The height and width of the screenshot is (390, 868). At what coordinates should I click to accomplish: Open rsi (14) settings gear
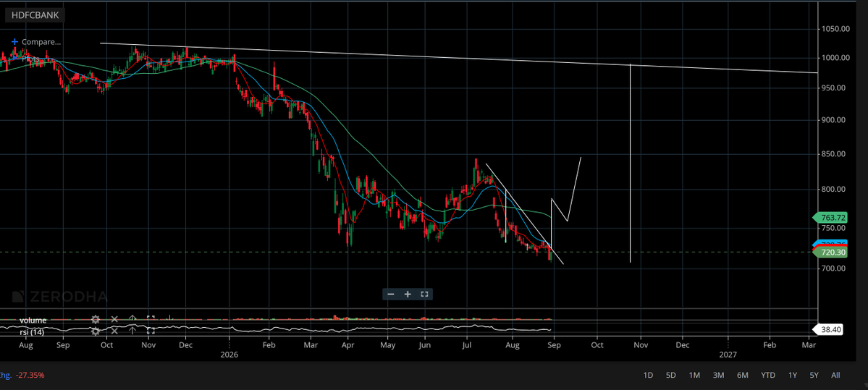pyautogui.click(x=96, y=331)
